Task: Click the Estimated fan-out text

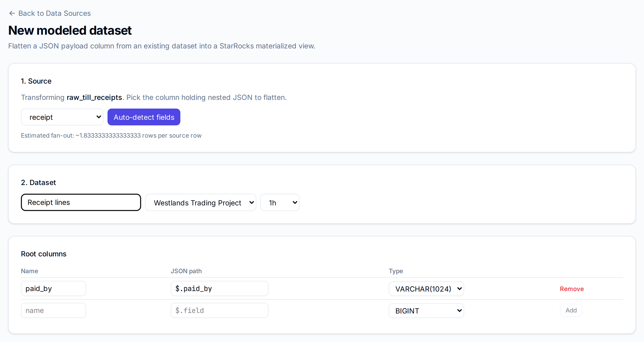Action: click(x=111, y=136)
